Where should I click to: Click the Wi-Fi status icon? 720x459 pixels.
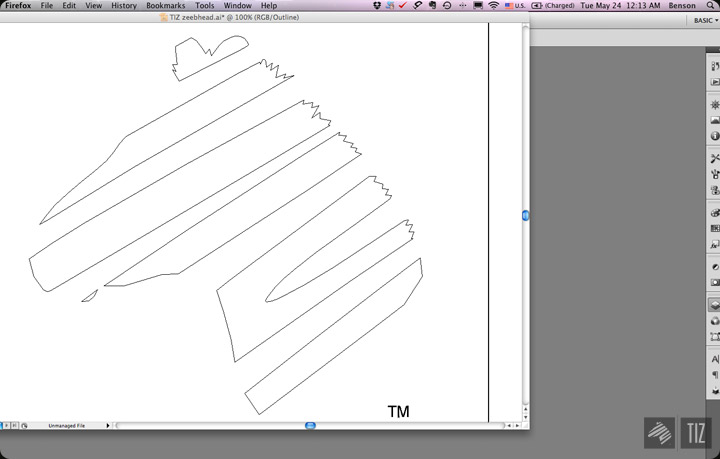pyautogui.click(x=493, y=6)
